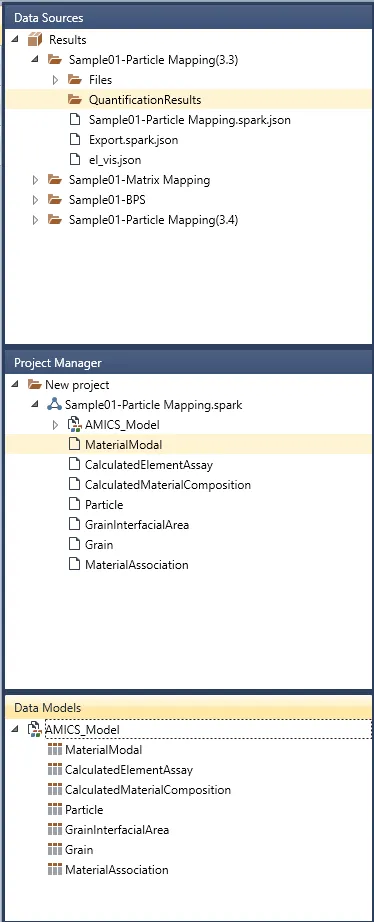Click Sample01-Matrix Mapping folder icon
374x922 pixels.
pyautogui.click(x=55, y=179)
